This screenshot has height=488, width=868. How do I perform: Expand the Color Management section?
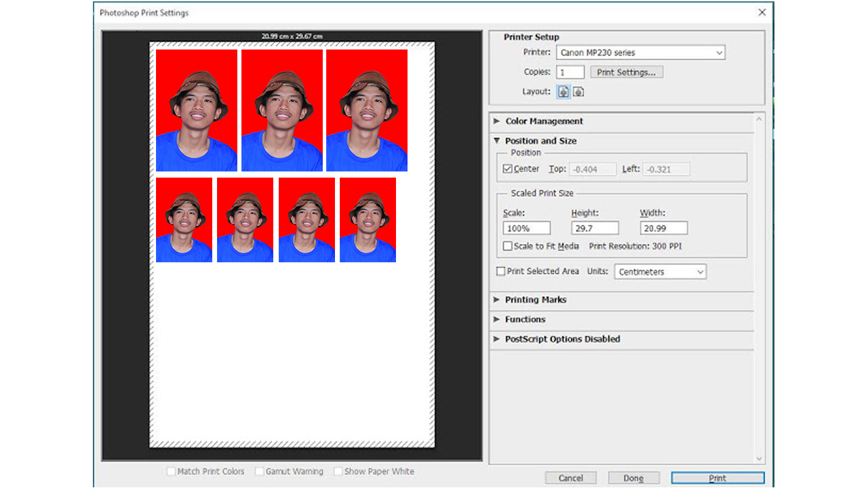point(497,121)
